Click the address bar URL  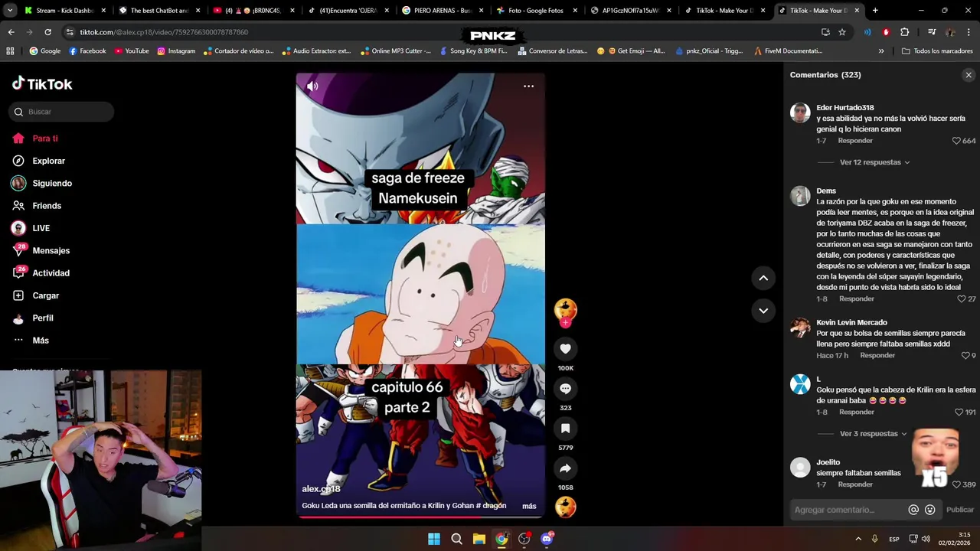click(164, 32)
